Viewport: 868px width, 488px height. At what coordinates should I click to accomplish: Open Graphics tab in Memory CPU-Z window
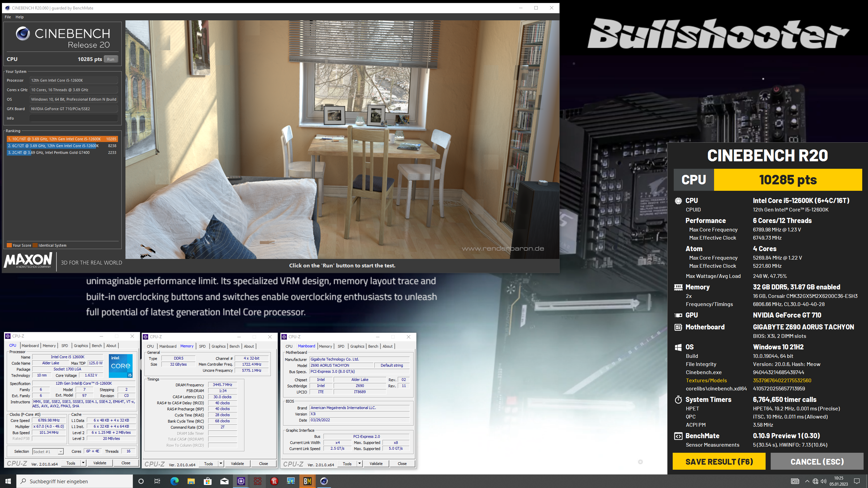pyautogui.click(x=218, y=346)
